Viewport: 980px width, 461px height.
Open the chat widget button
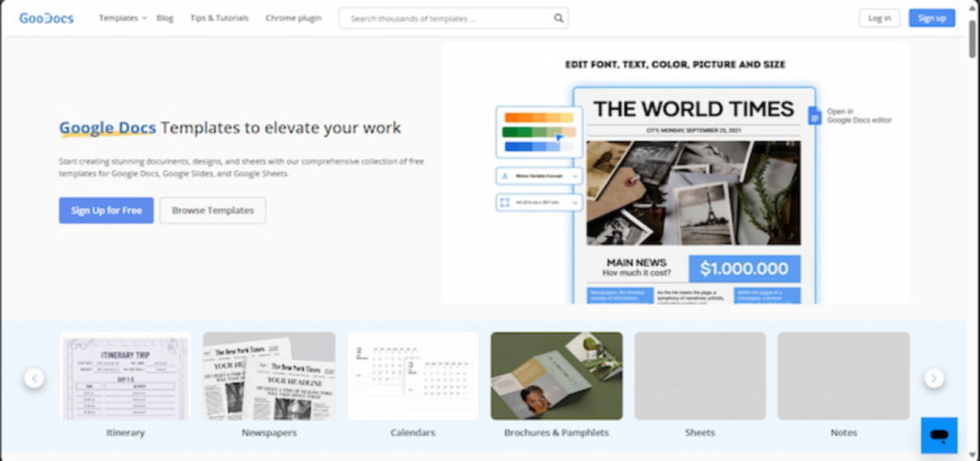939,435
